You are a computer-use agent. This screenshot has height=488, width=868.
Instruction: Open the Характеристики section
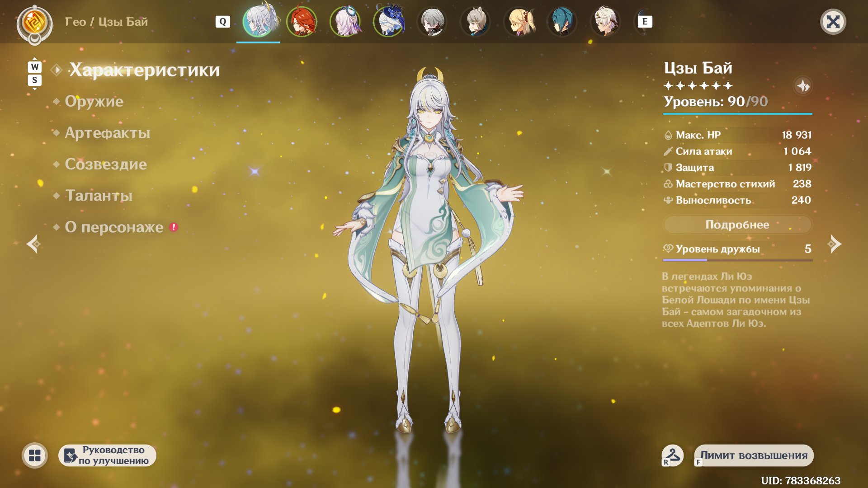pos(144,70)
